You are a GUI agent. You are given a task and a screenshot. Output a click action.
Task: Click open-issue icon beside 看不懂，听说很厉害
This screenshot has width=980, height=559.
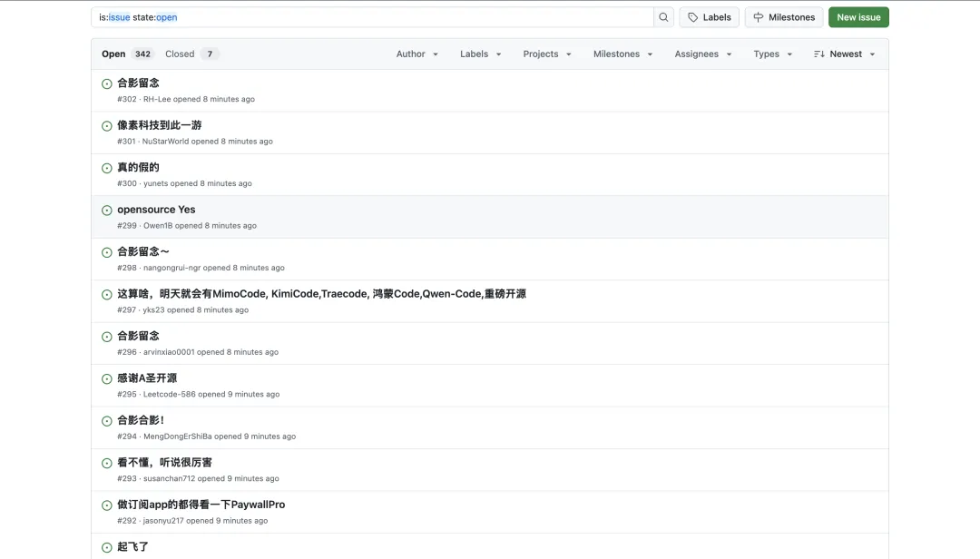coord(107,464)
